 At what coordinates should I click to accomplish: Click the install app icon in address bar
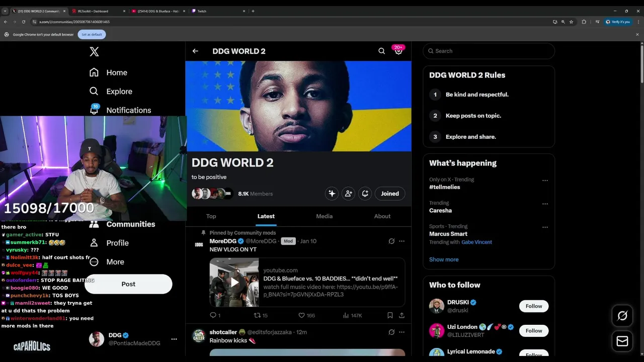[x=555, y=22]
